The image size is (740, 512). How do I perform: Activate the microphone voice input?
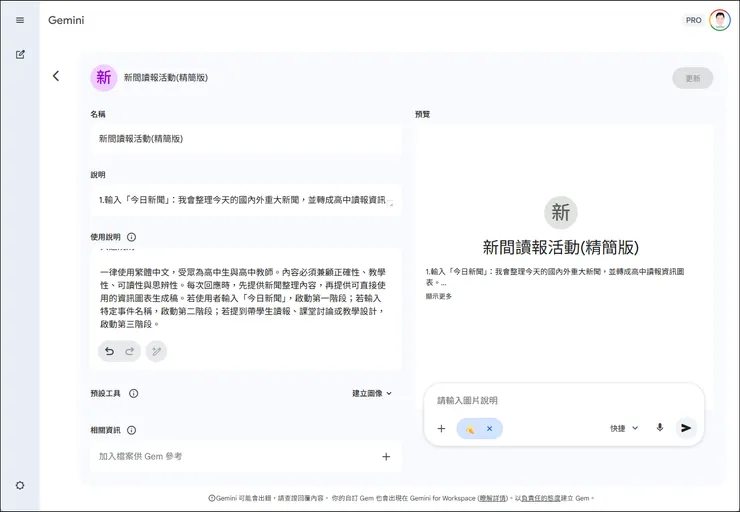(660, 428)
